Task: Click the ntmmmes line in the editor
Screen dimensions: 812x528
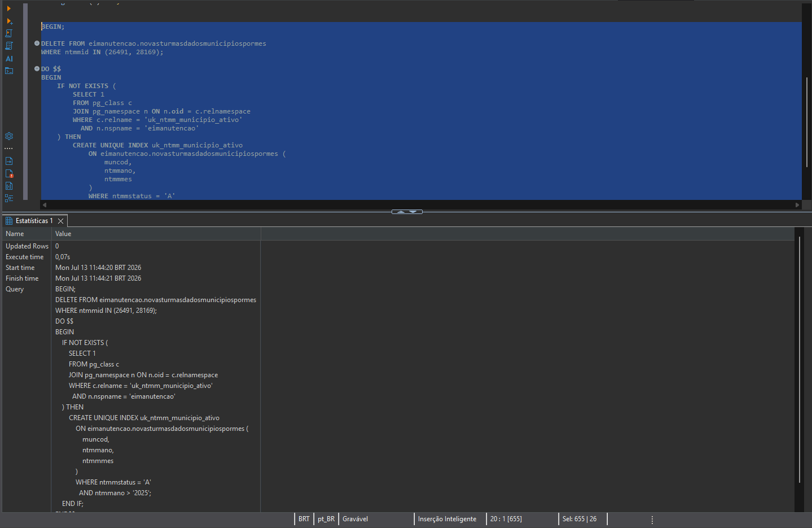Action: (118, 179)
